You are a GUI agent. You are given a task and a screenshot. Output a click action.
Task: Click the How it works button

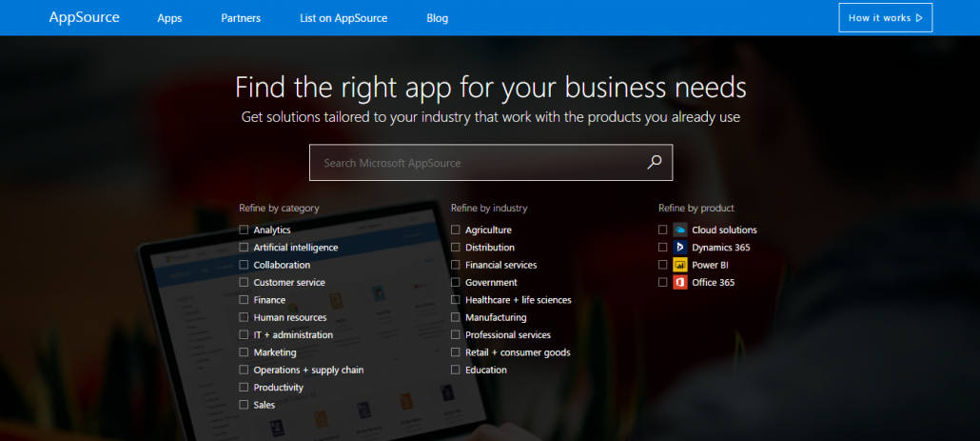tap(886, 17)
